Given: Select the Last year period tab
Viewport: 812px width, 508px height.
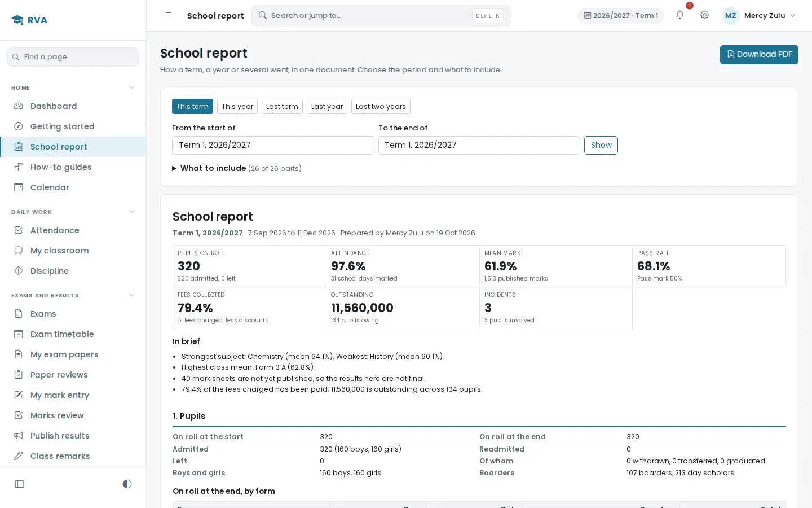Looking at the screenshot, I should tap(327, 107).
